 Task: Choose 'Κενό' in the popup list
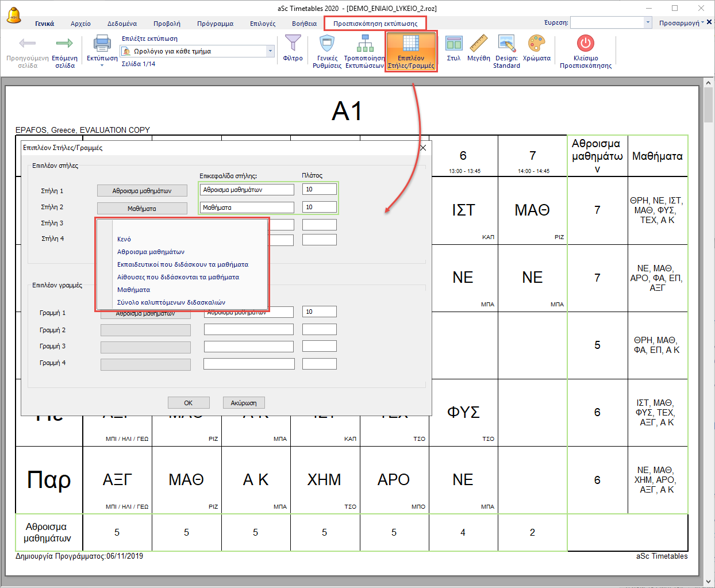pos(124,239)
